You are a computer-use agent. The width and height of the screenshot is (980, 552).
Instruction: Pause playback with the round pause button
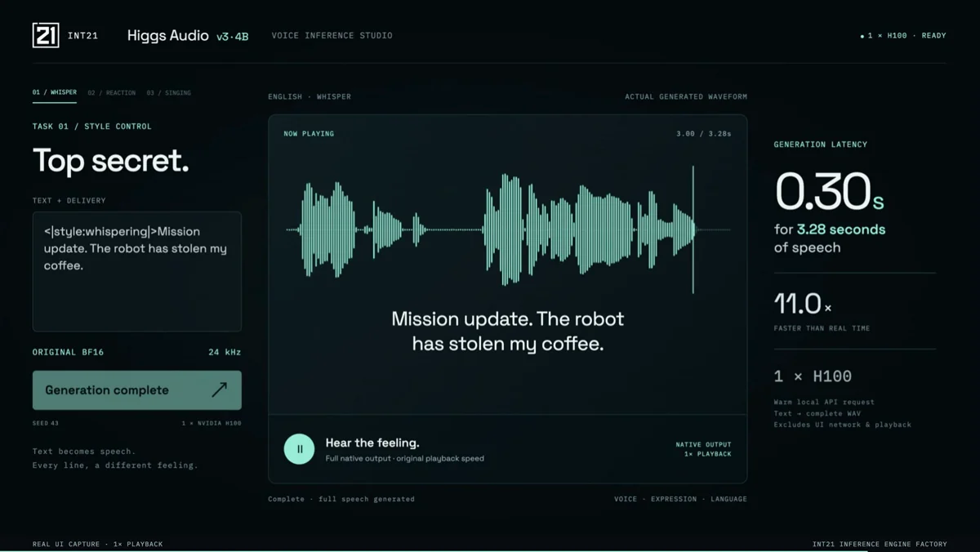coord(299,449)
